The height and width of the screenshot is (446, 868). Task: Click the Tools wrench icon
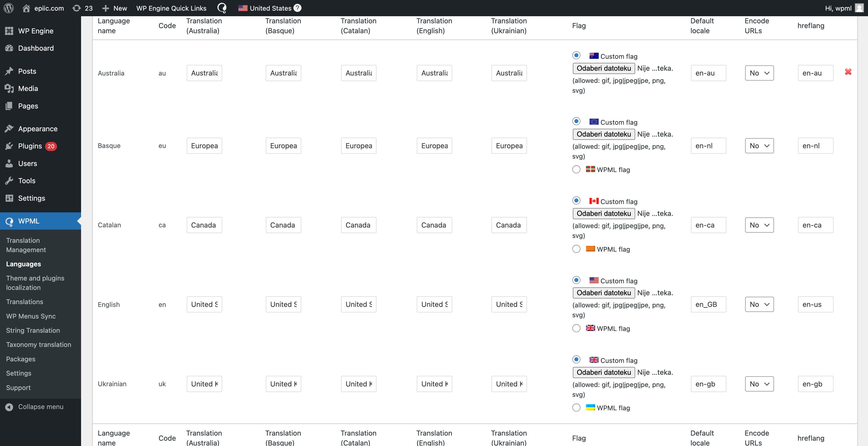pos(9,181)
